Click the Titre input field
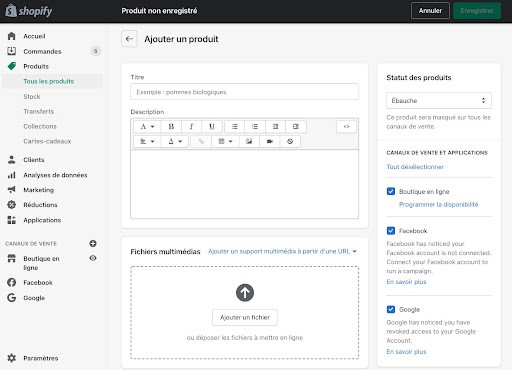Screen dimensions: 512x370 (245, 92)
